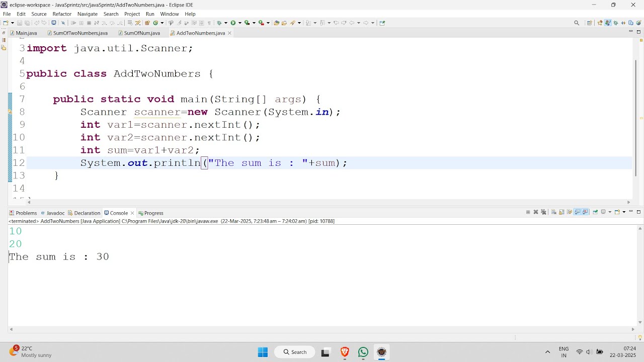Click the Debug bug icon in toolbar
This screenshot has width=644, height=362.
(219, 23)
